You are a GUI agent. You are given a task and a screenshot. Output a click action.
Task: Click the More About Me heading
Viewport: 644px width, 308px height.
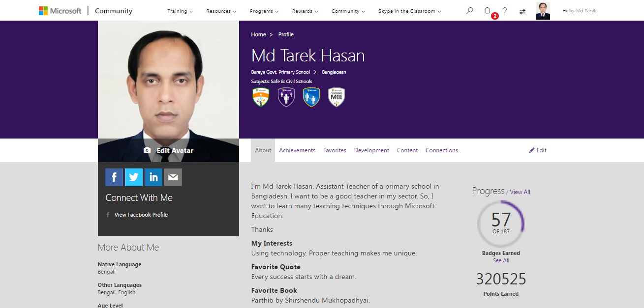point(128,248)
